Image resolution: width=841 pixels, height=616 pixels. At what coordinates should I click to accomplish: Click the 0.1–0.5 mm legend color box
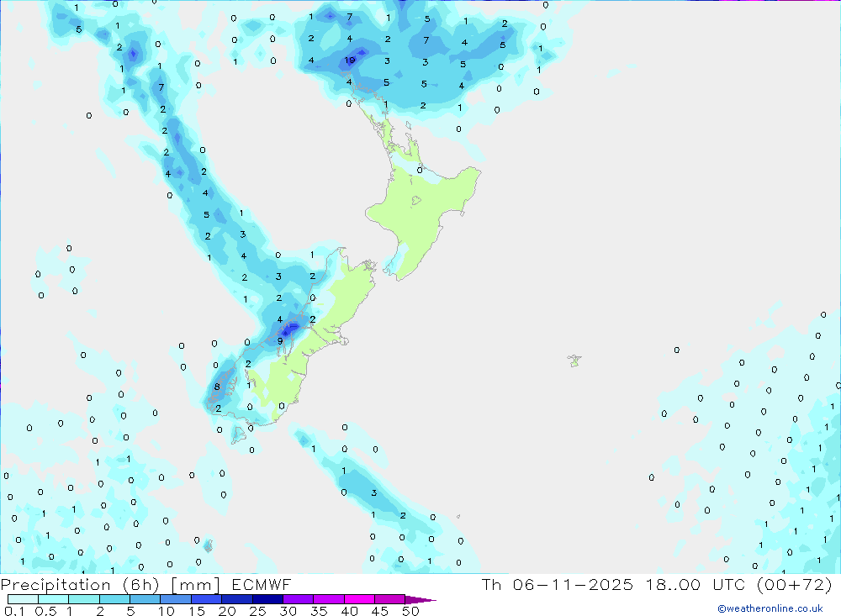[x=23, y=599]
